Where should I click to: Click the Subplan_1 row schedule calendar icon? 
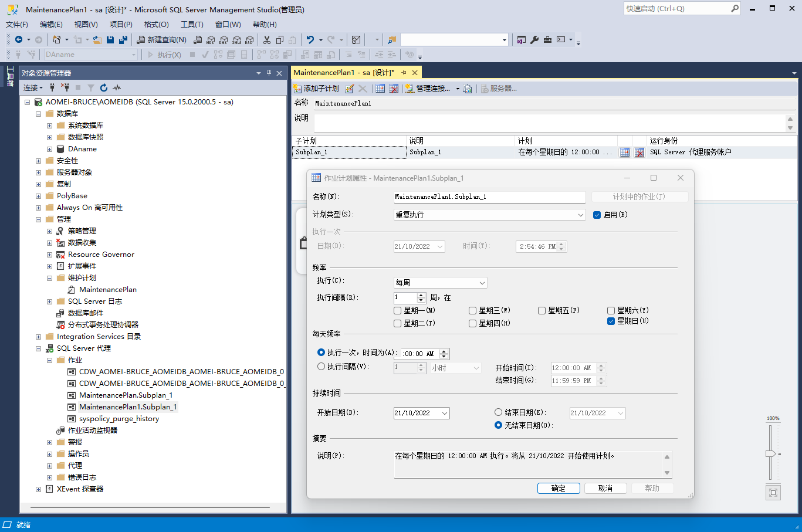point(625,152)
